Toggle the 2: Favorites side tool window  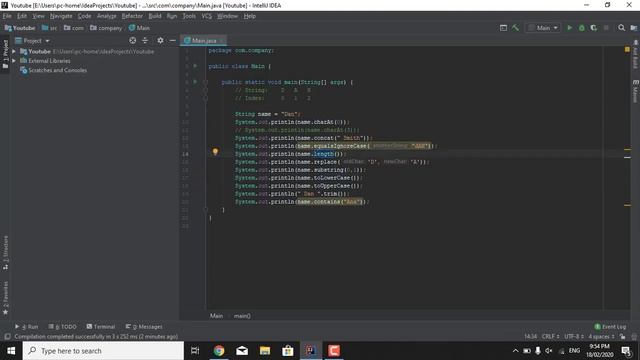(x=5, y=298)
